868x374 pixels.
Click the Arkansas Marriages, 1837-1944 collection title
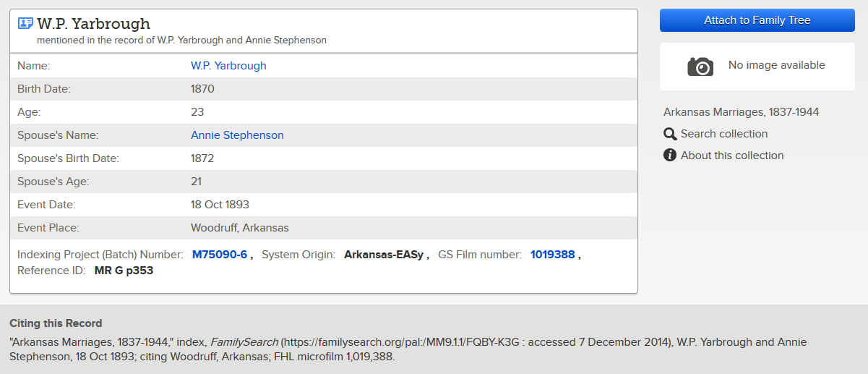742,112
